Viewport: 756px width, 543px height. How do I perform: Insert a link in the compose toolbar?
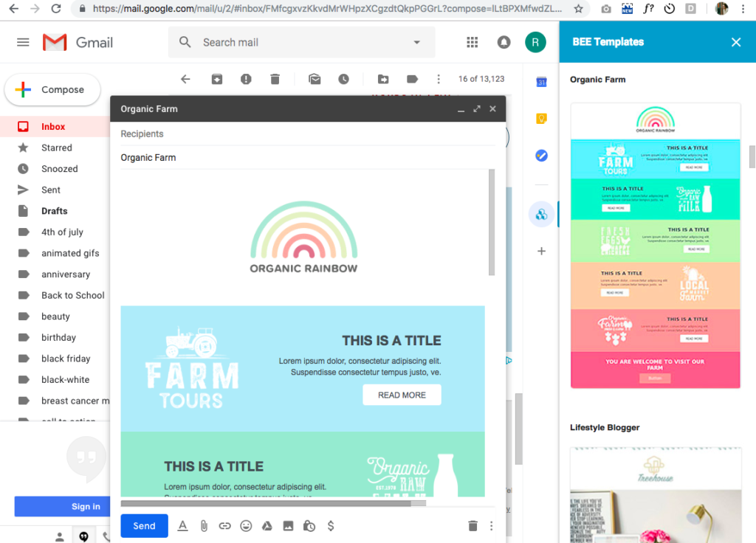[x=224, y=526]
